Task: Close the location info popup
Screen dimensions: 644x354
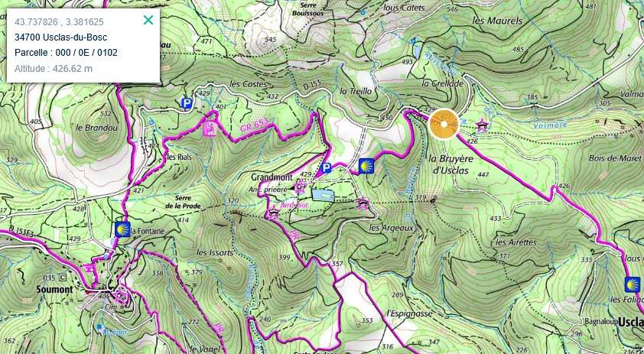Action: tap(148, 20)
